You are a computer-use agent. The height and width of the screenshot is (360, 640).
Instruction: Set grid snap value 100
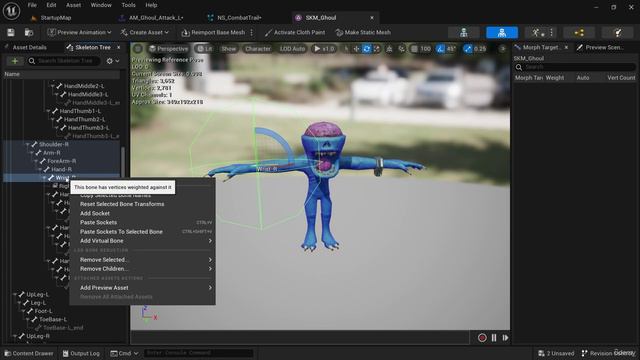(425, 49)
